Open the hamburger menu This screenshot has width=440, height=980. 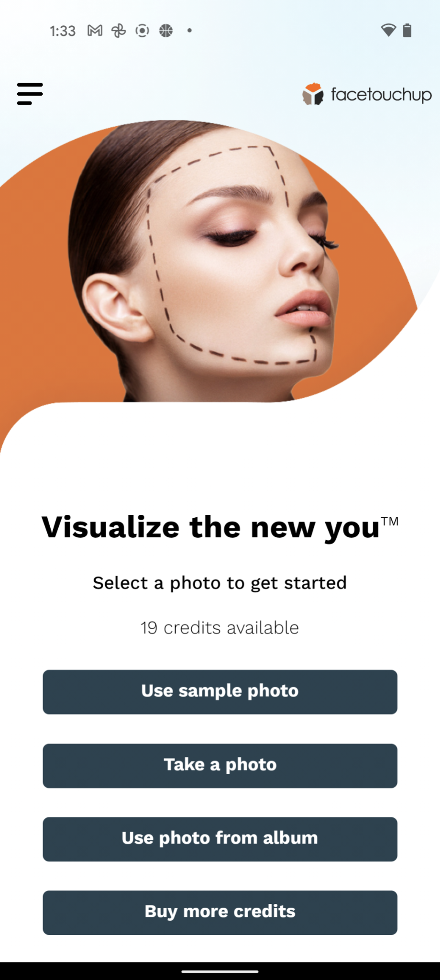click(30, 94)
